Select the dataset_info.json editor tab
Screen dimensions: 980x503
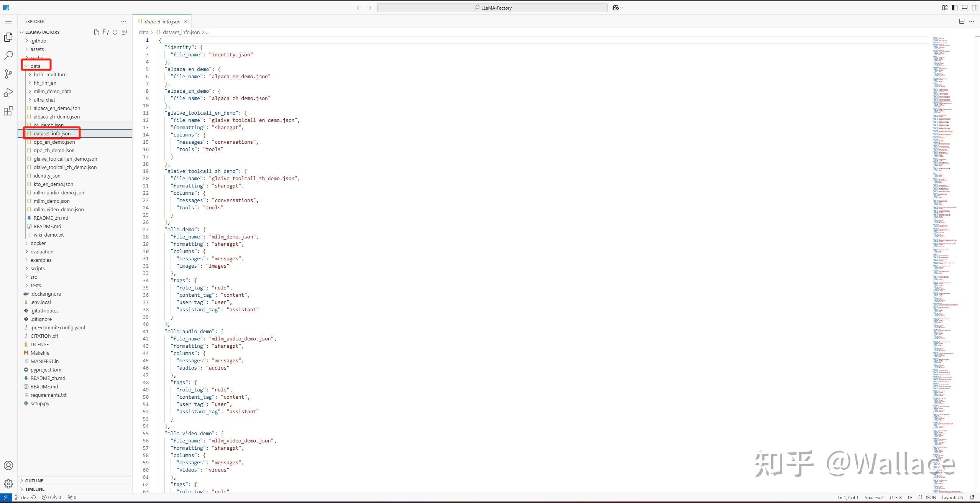(x=162, y=22)
